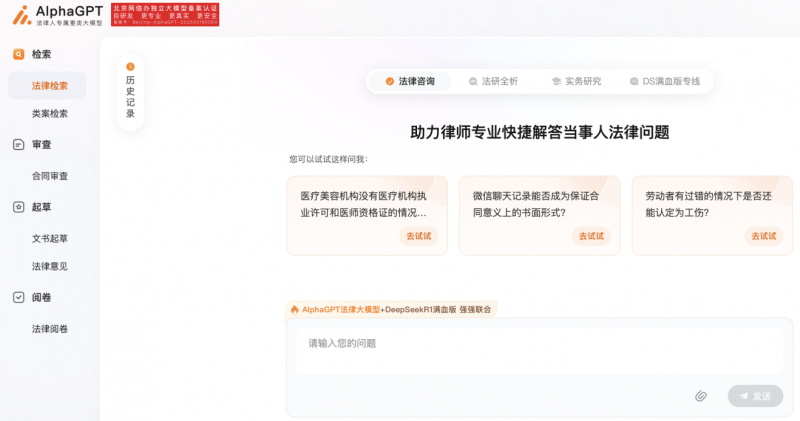Click the paperclip attachment icon

(701, 396)
